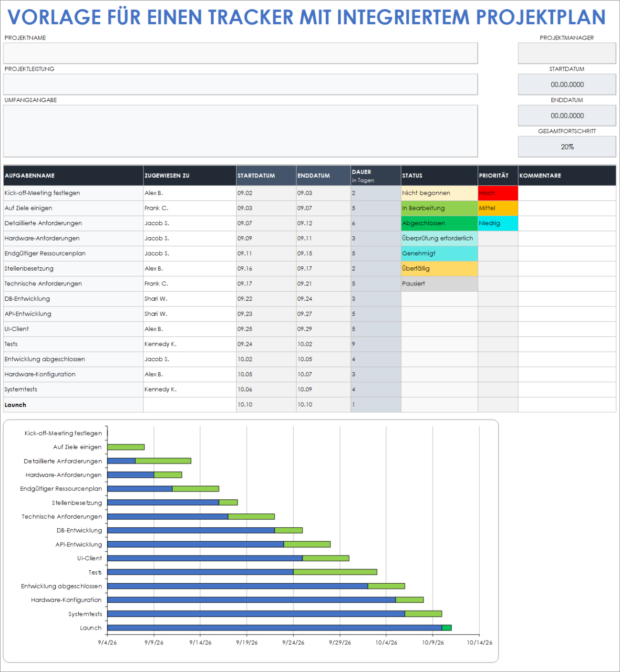Click the PROJEKTNAME input field

(238, 53)
